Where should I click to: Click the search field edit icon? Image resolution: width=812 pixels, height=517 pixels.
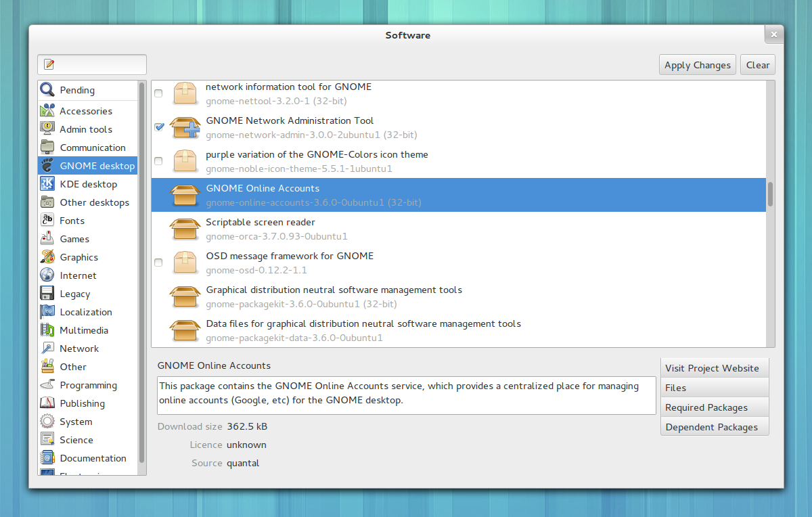click(49, 64)
